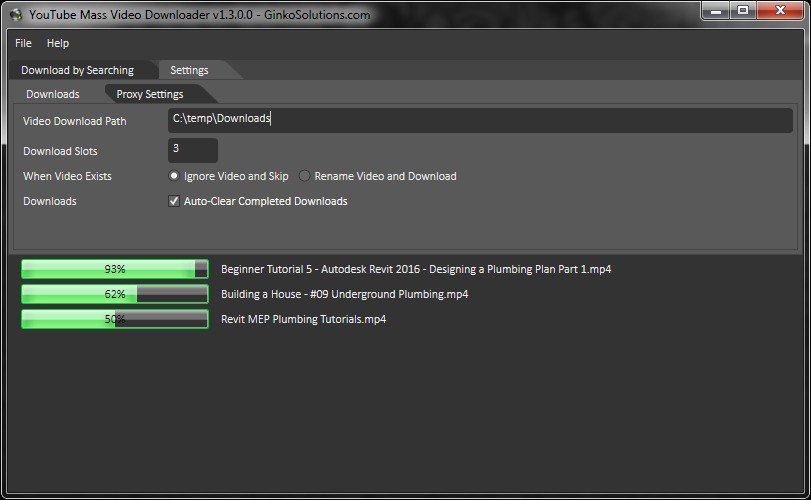
Task: Click the app icon in title bar
Action: [x=16, y=14]
